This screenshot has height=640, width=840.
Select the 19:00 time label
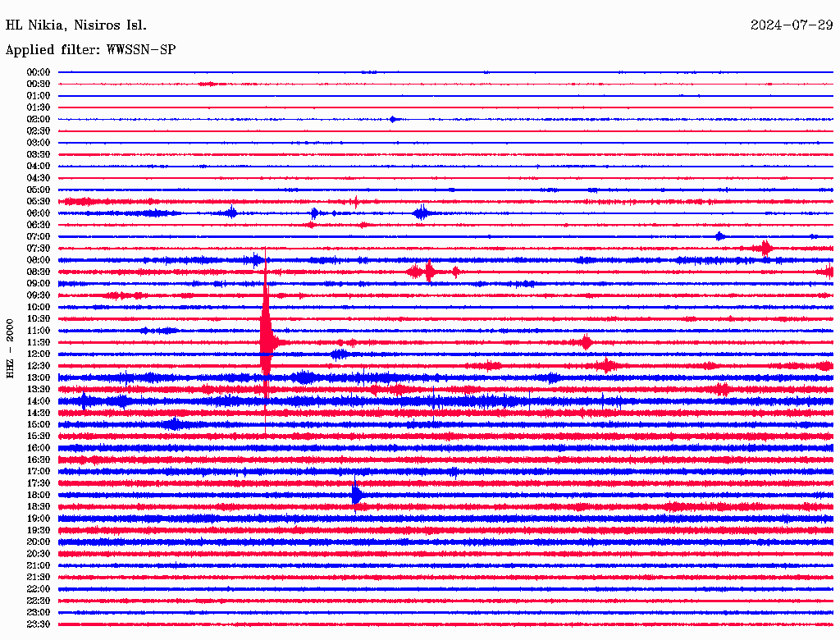39,519
